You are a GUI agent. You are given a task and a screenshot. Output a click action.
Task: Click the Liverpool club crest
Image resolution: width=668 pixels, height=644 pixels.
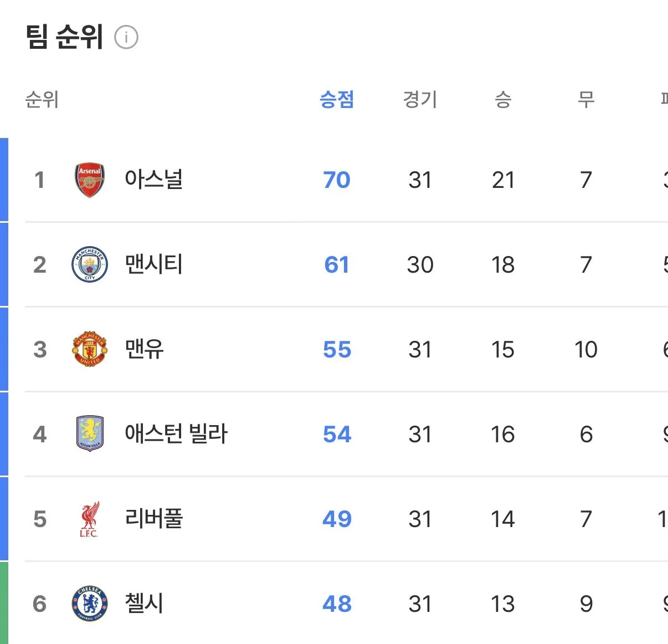[89, 519]
